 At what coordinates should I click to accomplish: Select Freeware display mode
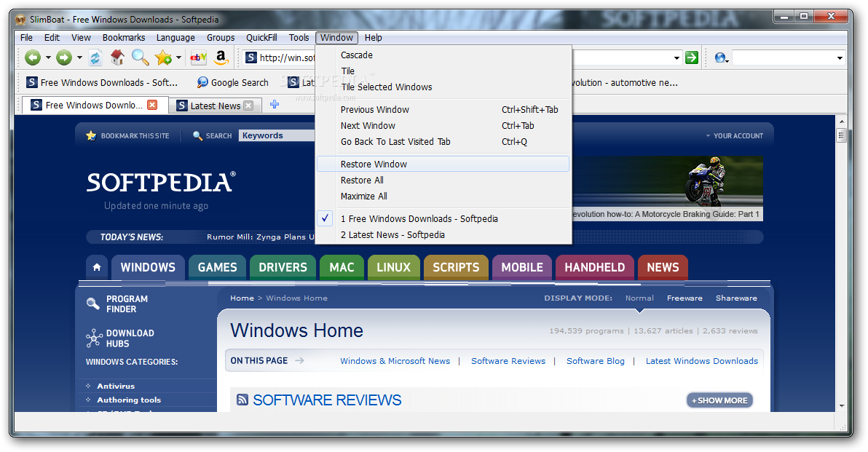684,298
